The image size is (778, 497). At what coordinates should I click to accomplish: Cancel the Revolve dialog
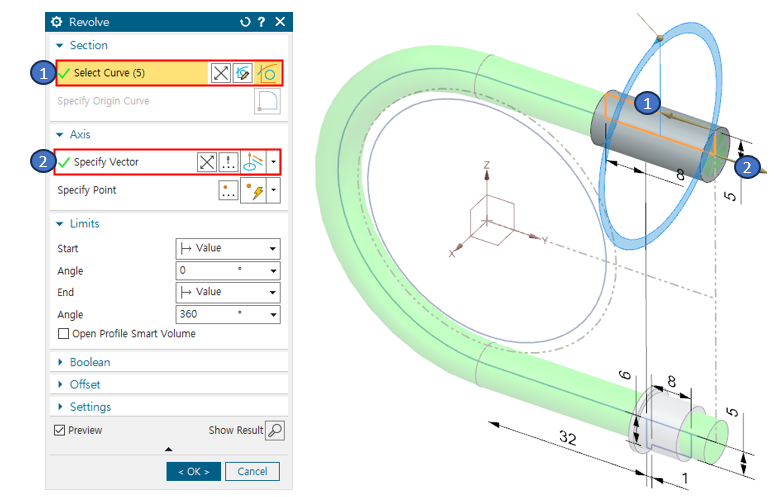252,471
